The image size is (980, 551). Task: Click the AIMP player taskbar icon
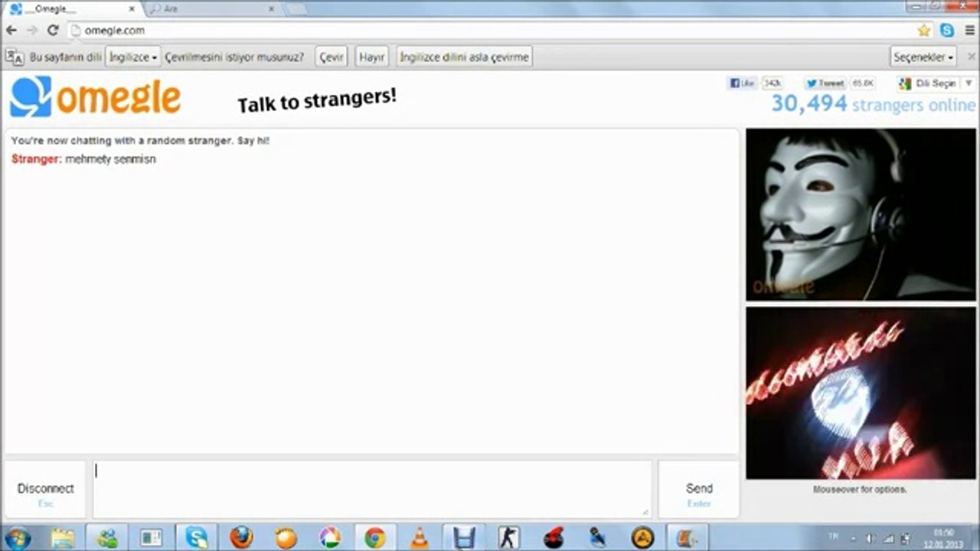point(642,537)
